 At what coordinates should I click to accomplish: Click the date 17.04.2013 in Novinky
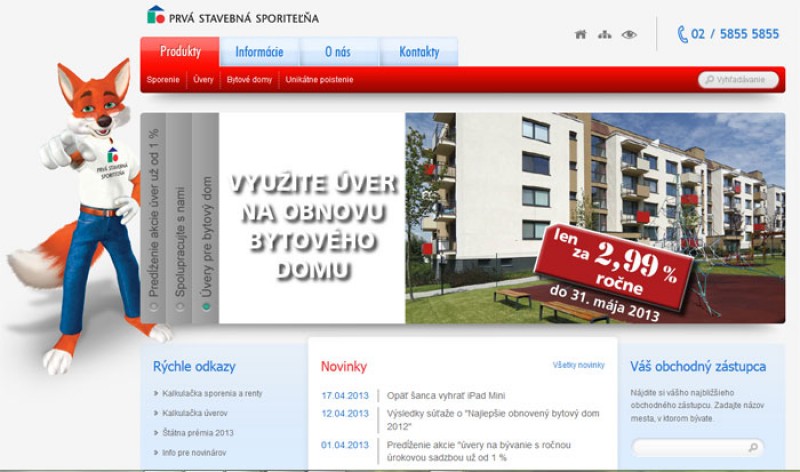click(345, 395)
